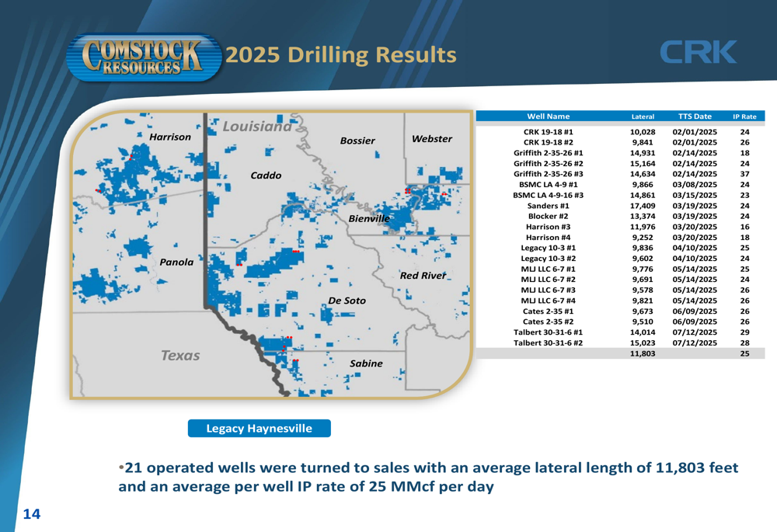The height and width of the screenshot is (532, 777).
Task: Click the 2025 Drilling Results title
Action: [341, 54]
